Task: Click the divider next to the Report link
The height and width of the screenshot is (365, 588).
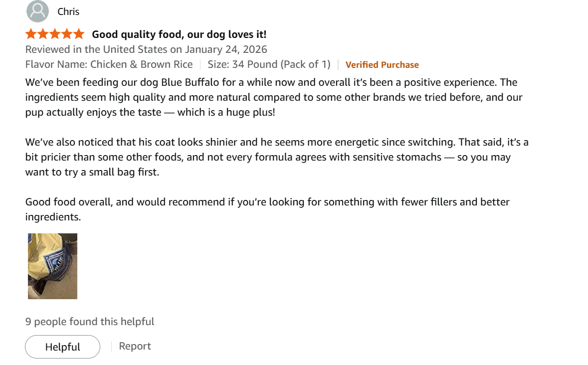Action: [x=111, y=346]
